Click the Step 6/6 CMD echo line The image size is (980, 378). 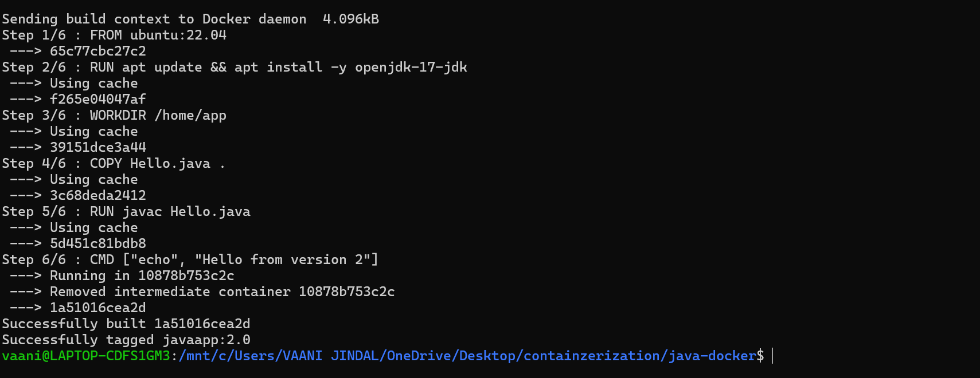190,259
